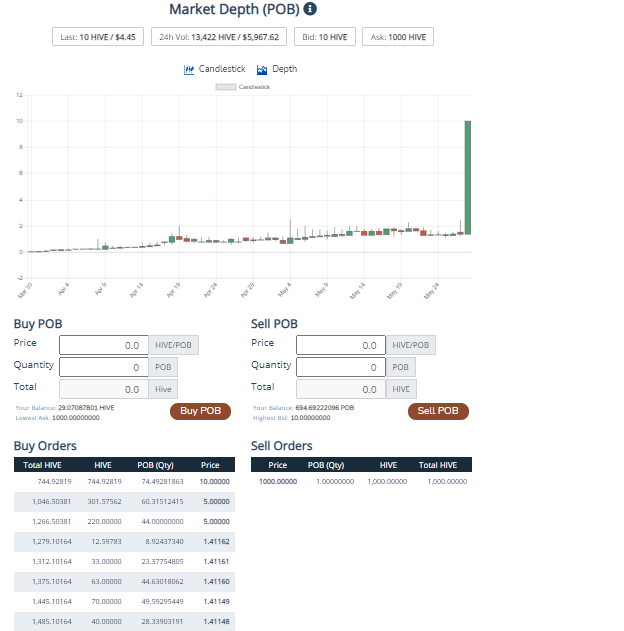Click total 1,046.50381 in buy orders
This screenshot has width=624, height=631.
51,502
